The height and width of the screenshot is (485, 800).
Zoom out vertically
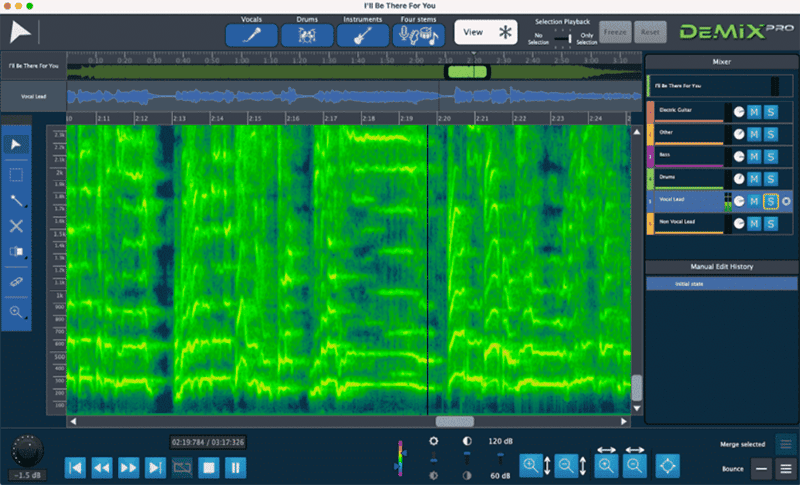[x=566, y=465]
